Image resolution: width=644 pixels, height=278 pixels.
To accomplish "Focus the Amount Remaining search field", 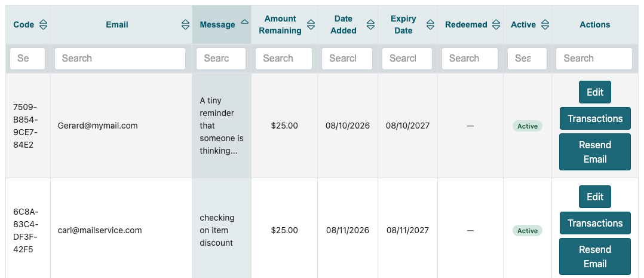I will coord(284,59).
